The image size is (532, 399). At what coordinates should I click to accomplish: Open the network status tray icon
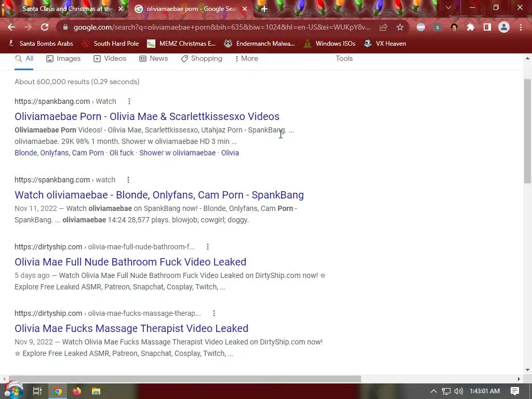(446, 391)
